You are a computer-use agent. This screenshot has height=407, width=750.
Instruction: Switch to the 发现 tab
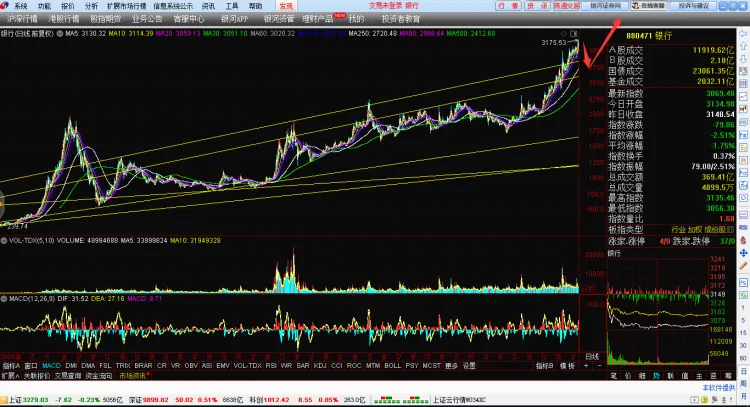pyautogui.click(x=286, y=6)
